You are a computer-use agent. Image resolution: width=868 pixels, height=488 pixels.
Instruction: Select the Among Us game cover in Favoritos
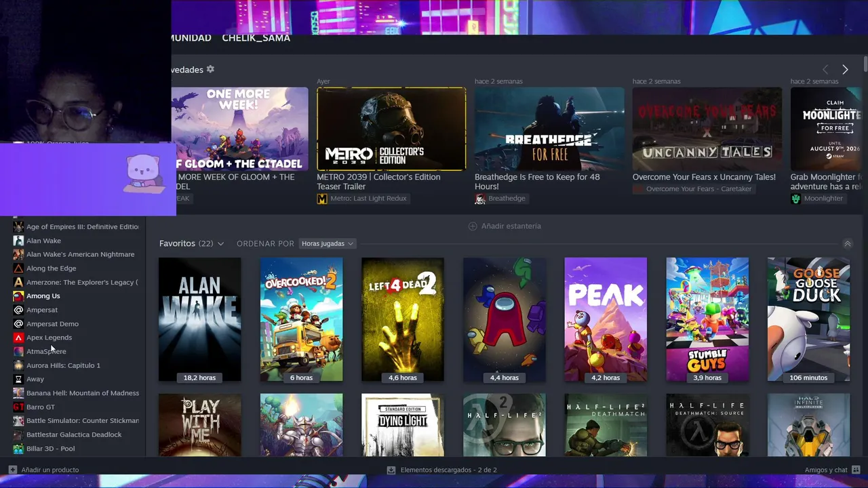click(x=505, y=319)
